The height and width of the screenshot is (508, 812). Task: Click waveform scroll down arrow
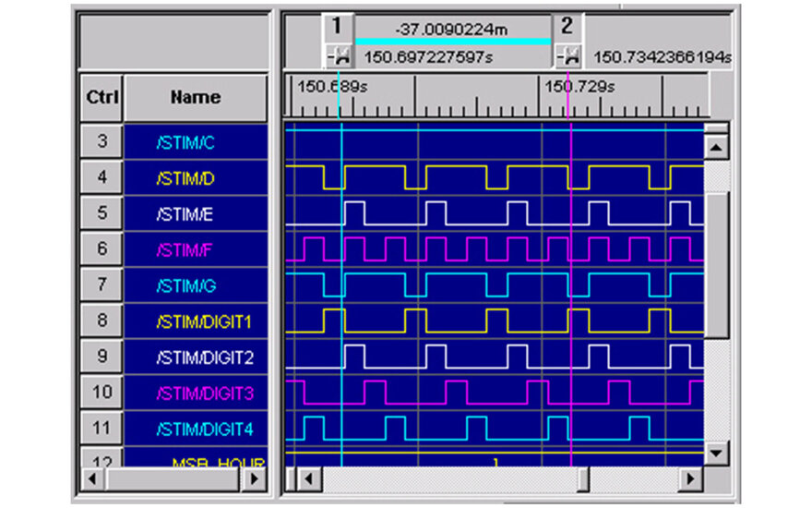[x=717, y=454]
